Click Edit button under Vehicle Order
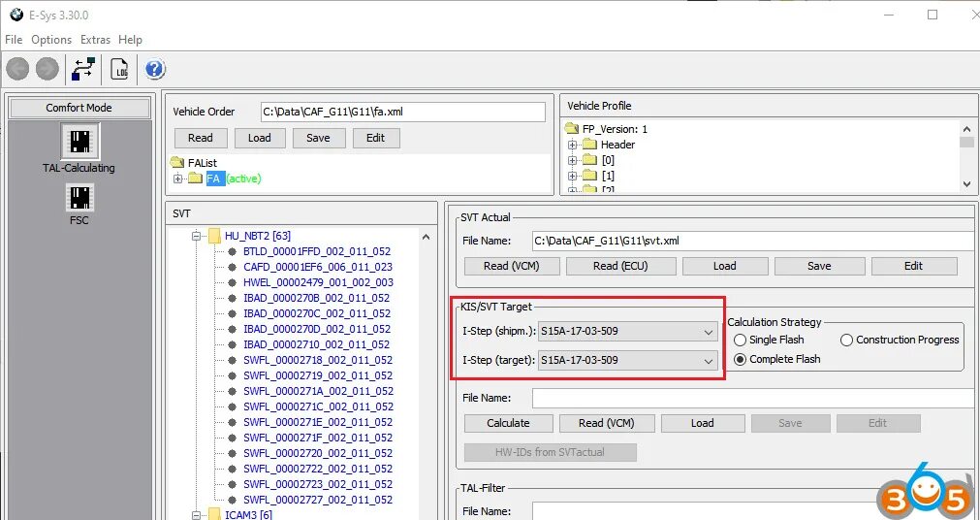980x520 pixels. click(x=376, y=139)
